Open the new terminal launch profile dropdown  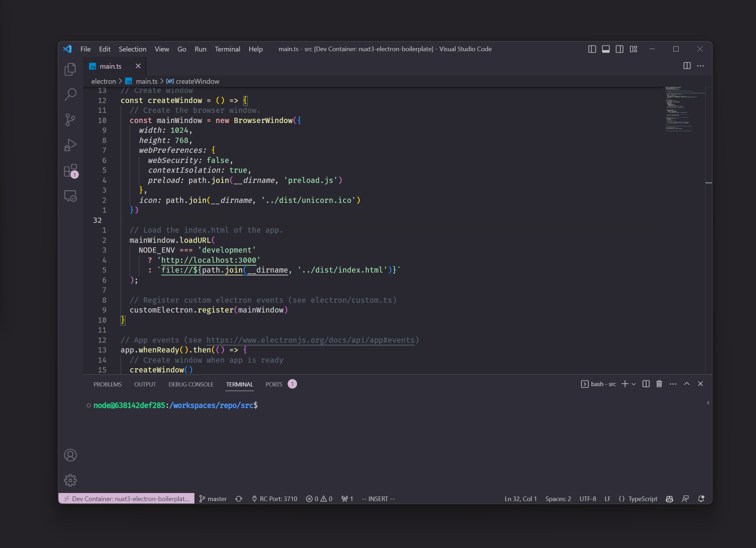pyautogui.click(x=634, y=384)
